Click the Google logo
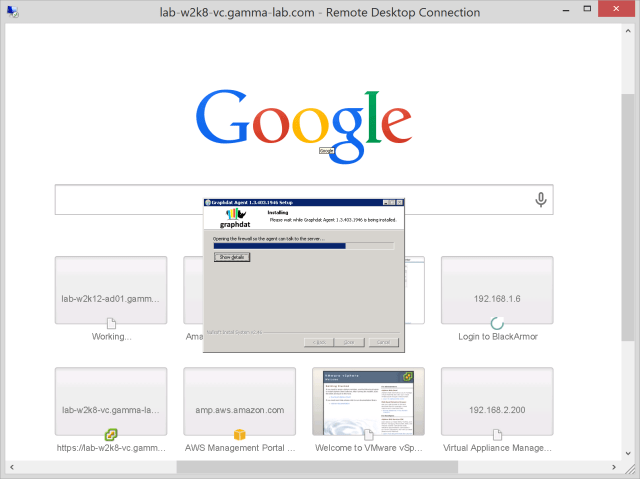The image size is (640, 479). pos(304,126)
